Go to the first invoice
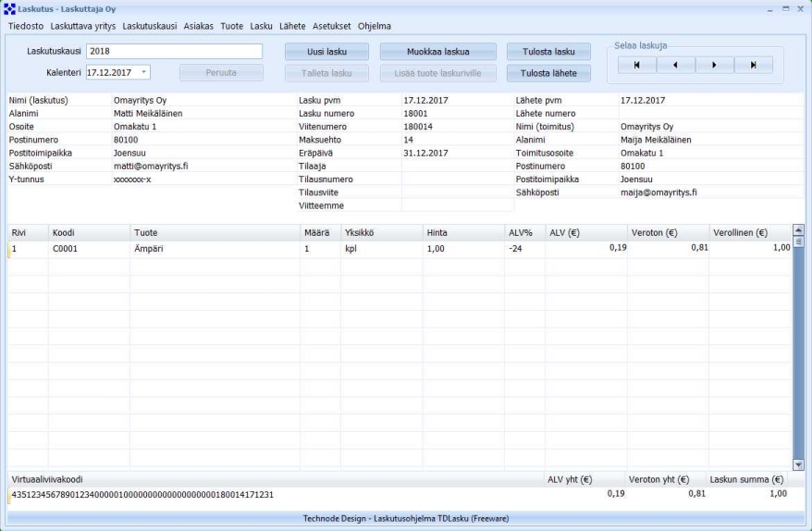Screen dimensions: 812x531 637,65
